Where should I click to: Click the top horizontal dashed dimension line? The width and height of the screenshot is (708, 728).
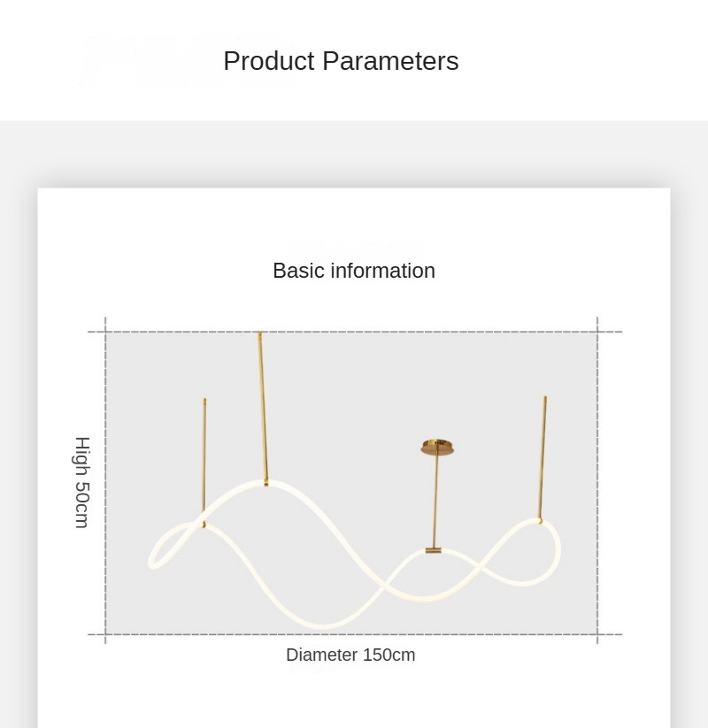[x=354, y=332]
